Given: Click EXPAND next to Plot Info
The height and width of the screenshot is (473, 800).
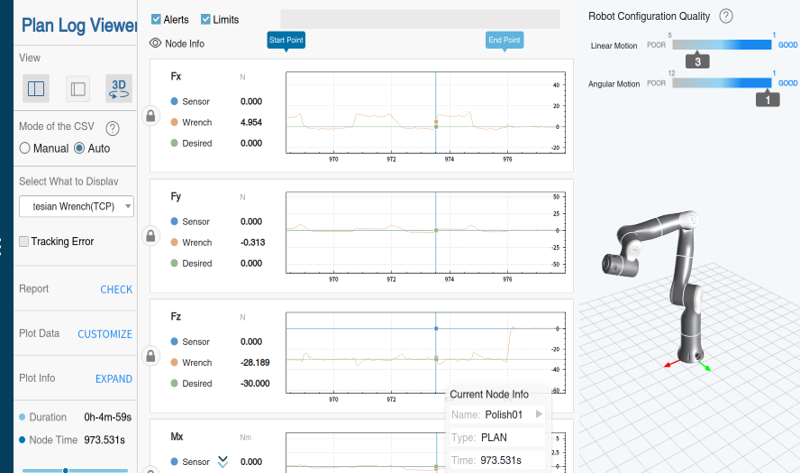Looking at the screenshot, I should [x=113, y=379].
